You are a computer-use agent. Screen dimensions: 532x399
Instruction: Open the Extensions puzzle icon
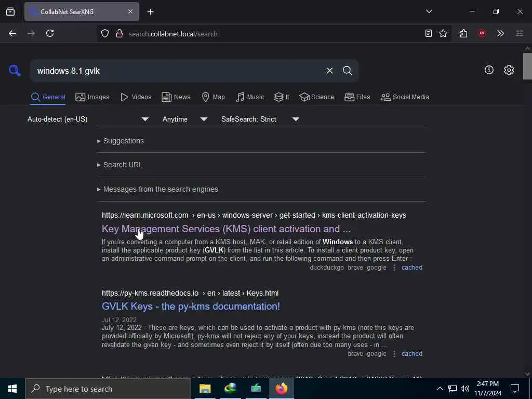463,33
